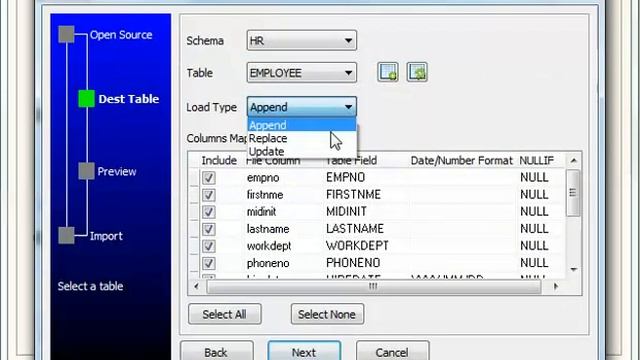This screenshot has width=640, height=360.
Task: Collapse the Load Type combo box
Action: (302, 107)
